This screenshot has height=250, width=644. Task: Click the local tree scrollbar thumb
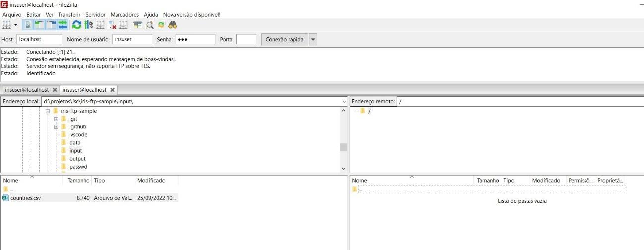click(344, 147)
